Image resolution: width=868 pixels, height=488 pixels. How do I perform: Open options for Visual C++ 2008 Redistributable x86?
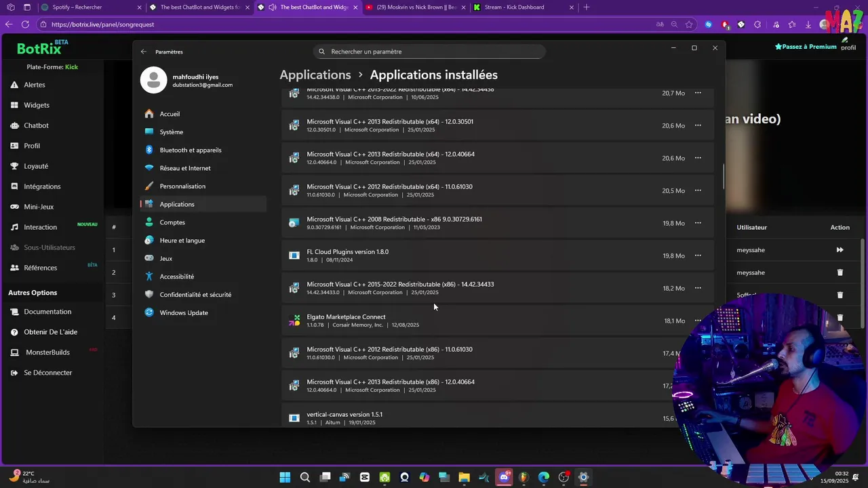pyautogui.click(x=698, y=223)
